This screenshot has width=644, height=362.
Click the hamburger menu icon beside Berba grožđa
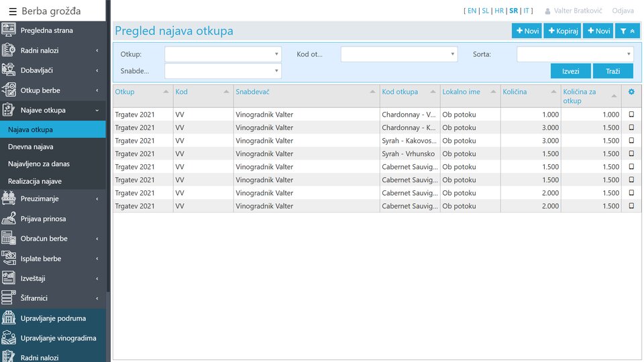click(x=12, y=11)
